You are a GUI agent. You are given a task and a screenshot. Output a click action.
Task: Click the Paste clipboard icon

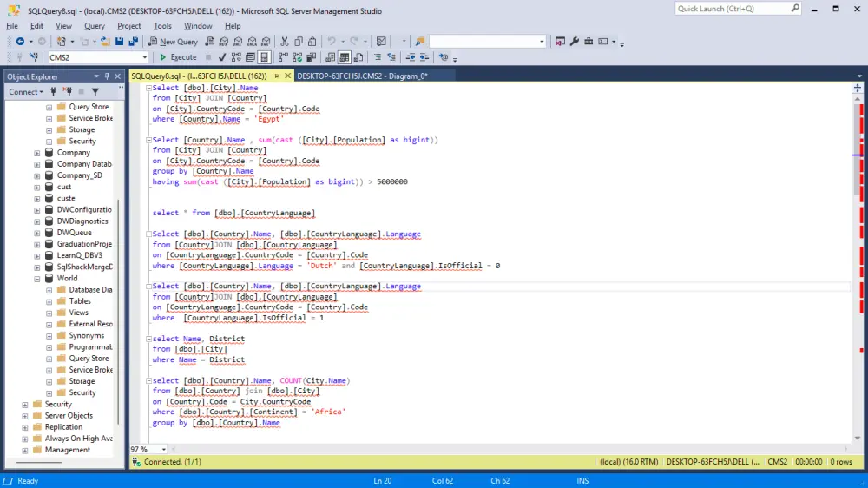(312, 42)
